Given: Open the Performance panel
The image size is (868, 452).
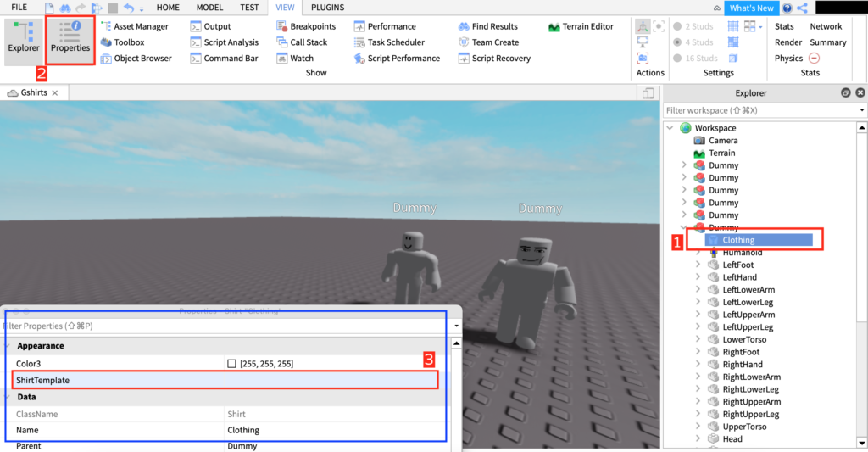Looking at the screenshot, I should [385, 26].
